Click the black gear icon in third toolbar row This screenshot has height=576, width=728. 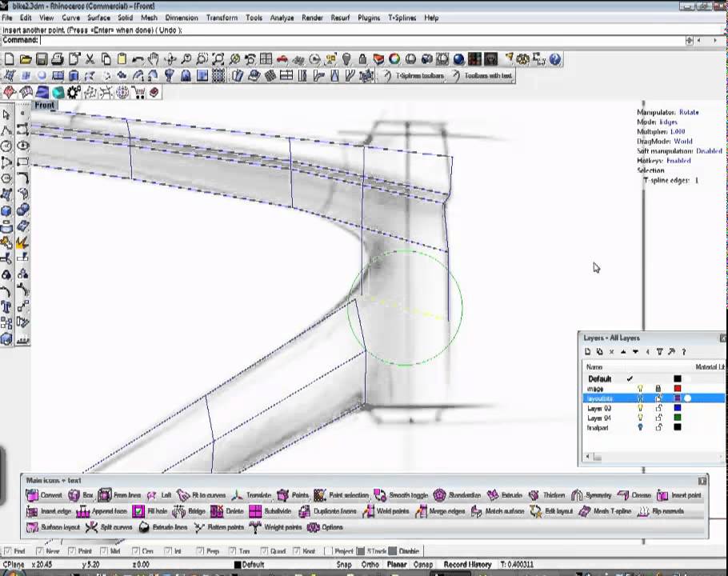pos(74,92)
